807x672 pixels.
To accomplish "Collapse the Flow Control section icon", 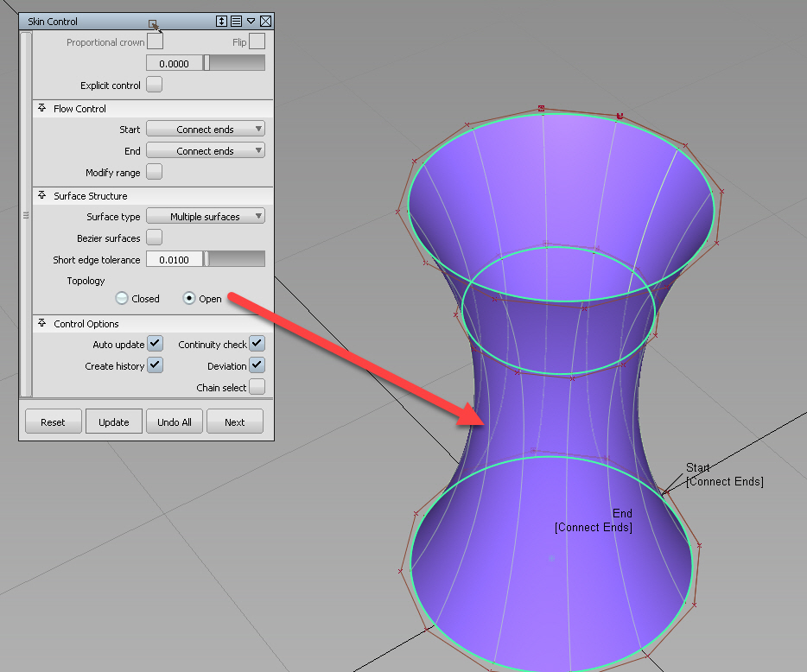I will pos(42,108).
